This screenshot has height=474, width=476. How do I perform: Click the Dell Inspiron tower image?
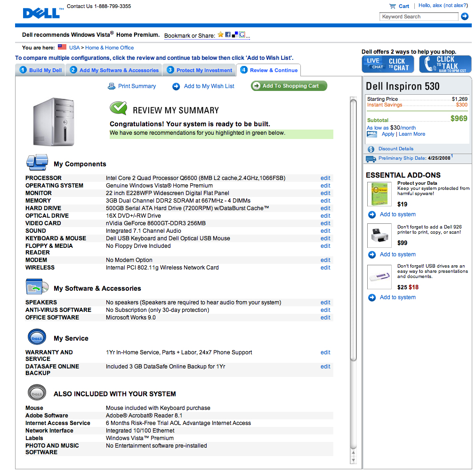(x=54, y=122)
